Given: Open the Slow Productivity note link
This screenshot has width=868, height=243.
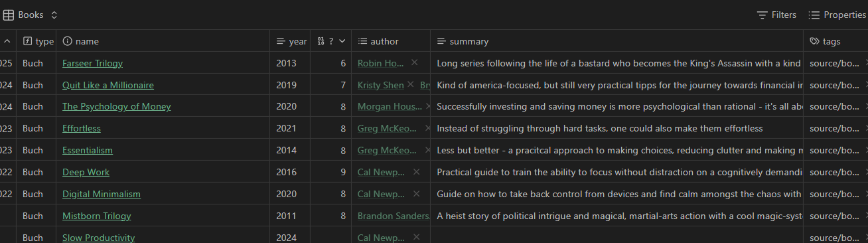Looking at the screenshot, I should [99, 237].
